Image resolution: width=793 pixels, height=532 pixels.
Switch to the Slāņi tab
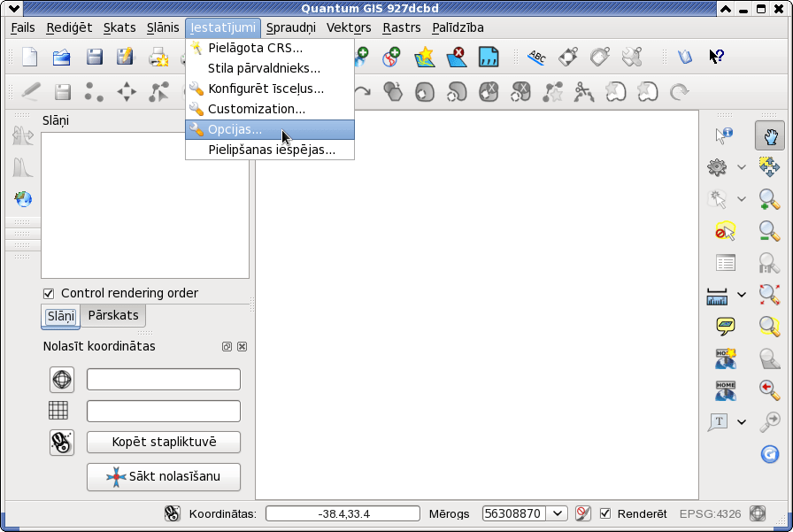click(x=61, y=317)
